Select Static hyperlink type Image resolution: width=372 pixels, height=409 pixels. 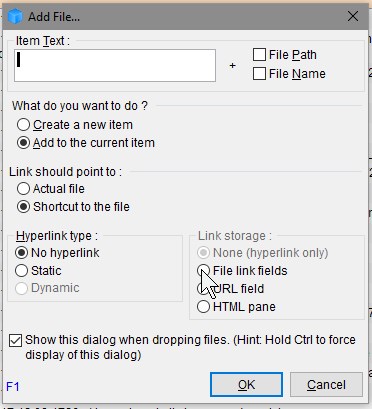tap(21, 270)
